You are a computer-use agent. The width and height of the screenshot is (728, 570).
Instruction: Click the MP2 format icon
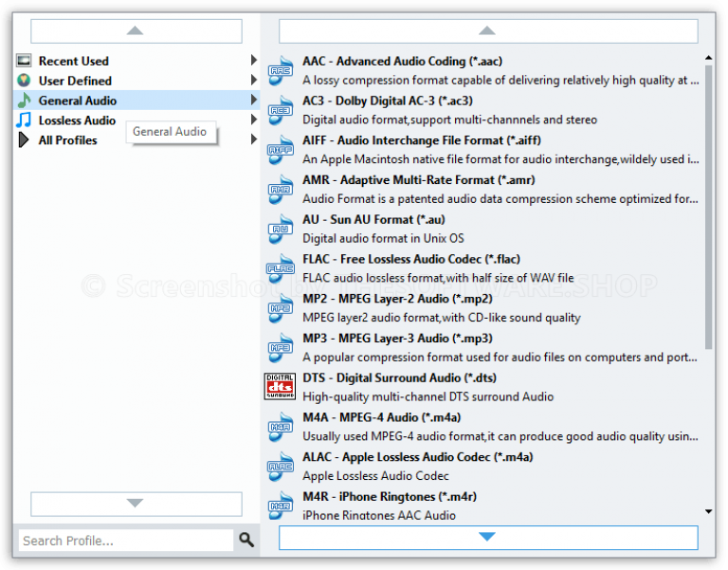281,307
